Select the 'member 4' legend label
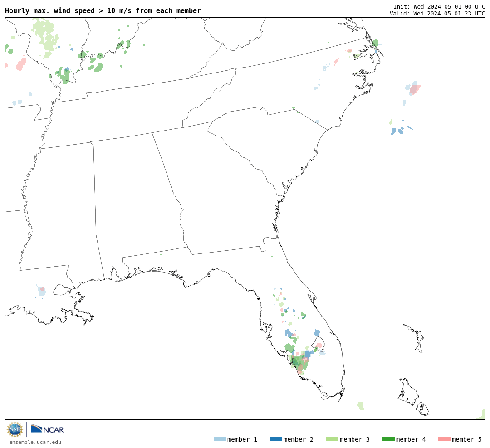Viewport: 490px width, 448px height. [411, 439]
